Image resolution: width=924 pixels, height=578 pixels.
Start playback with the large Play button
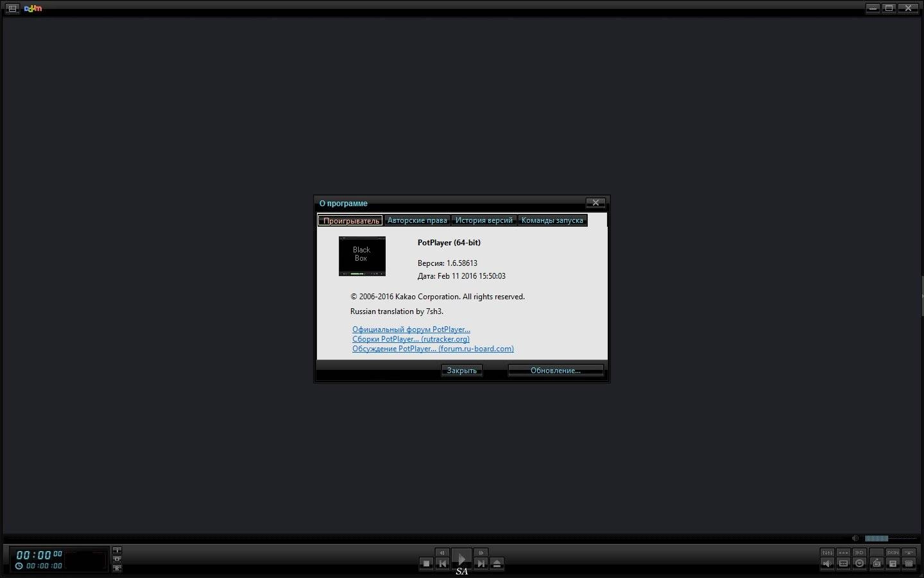[461, 559]
